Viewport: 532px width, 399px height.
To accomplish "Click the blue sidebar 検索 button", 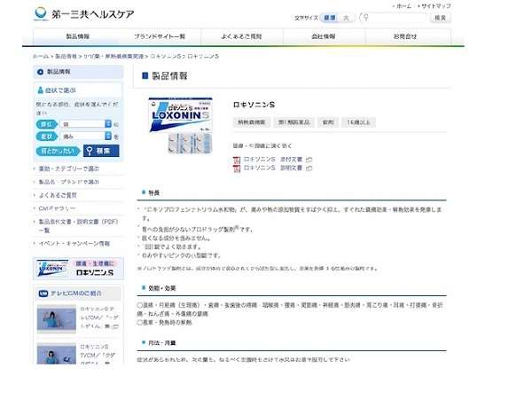I will click(101, 151).
